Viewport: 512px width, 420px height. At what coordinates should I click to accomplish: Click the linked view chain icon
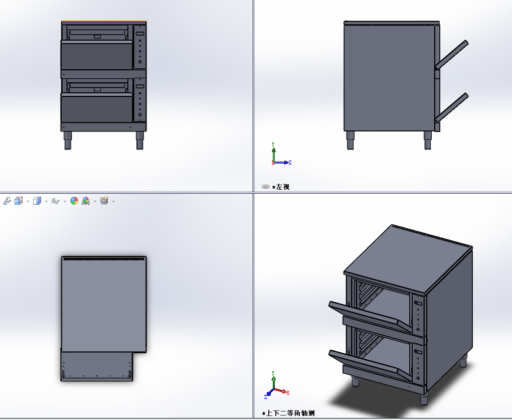[x=265, y=187]
